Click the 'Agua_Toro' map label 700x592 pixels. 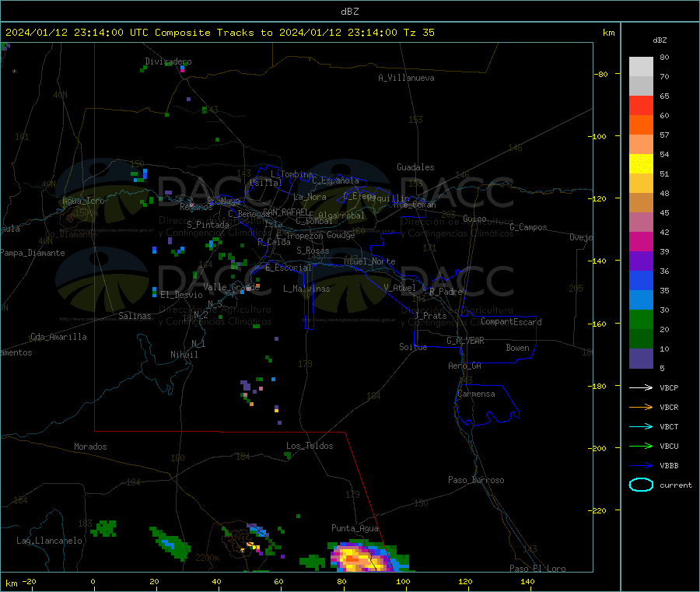[x=83, y=201]
